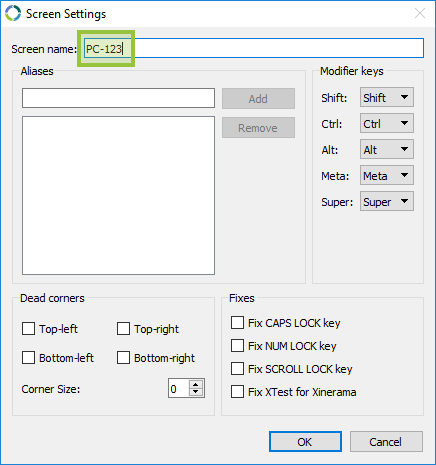Screen dimensions: 436x465
Task: Expand the Alt modifier key dropdown
Action: coord(387,149)
